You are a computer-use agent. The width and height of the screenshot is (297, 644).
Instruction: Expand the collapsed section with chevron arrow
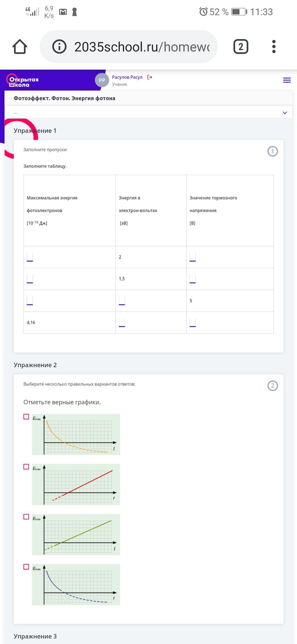285,113
